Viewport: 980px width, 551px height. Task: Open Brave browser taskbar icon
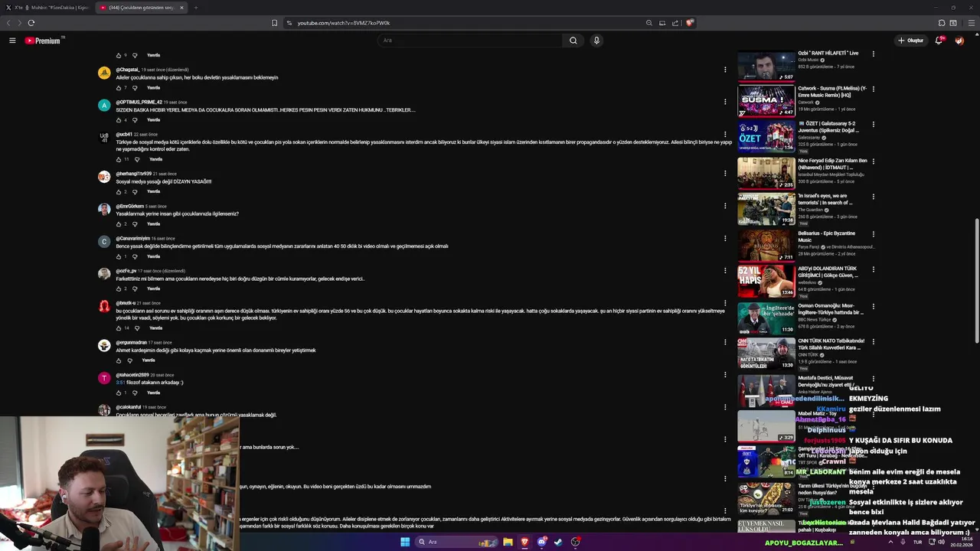click(524, 542)
